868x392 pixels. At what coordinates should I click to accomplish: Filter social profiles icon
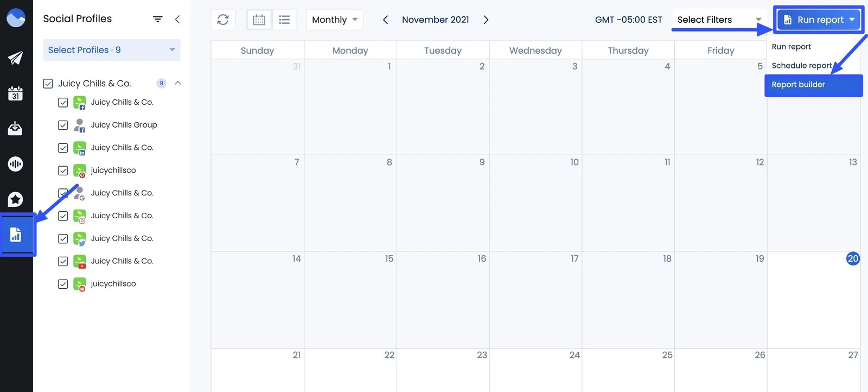(158, 19)
